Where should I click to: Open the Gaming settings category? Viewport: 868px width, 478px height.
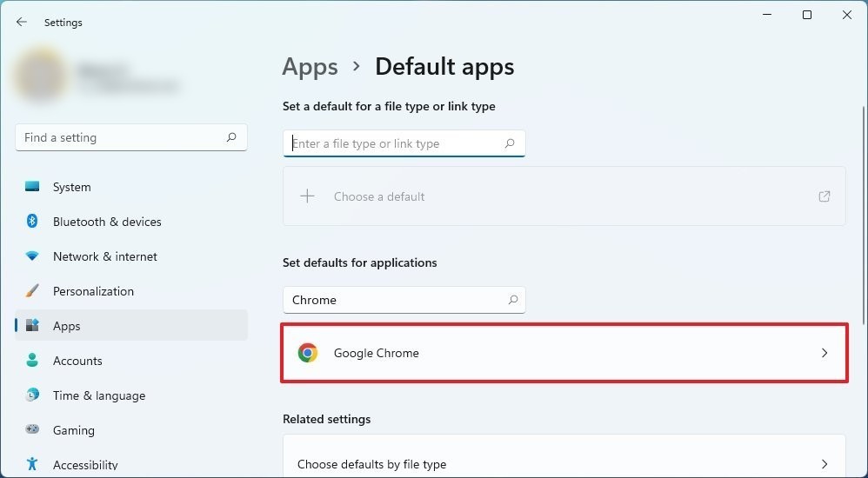pyautogui.click(x=131, y=430)
